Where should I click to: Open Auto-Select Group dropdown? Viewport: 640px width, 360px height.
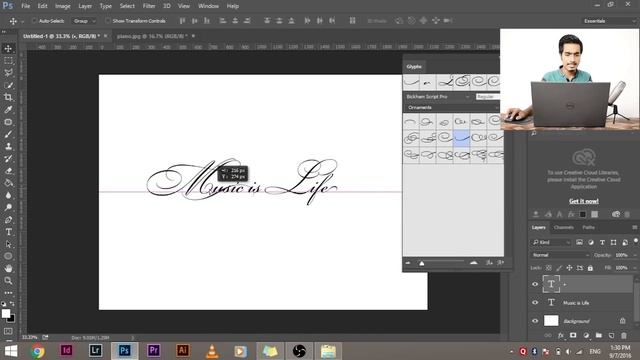coord(84,21)
